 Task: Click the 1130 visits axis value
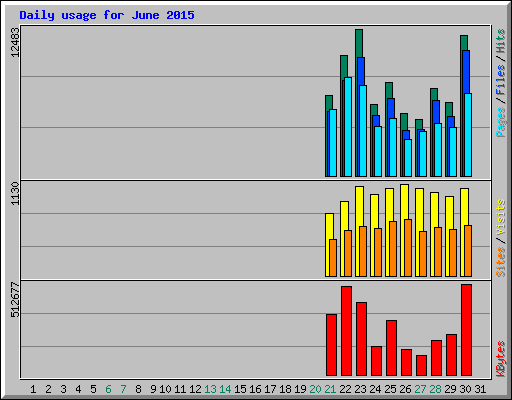15,194
